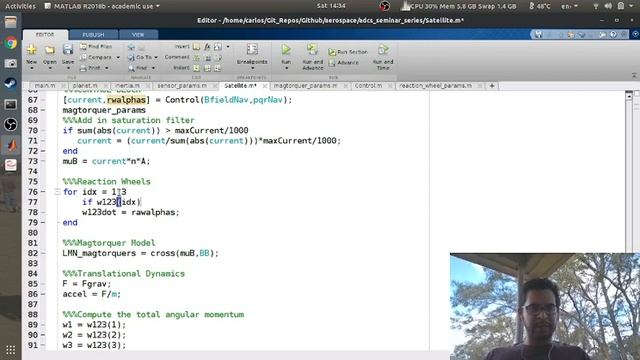Image resolution: width=640 pixels, height=360 pixels.
Task: Click the Open folder icon
Action: (x=50, y=50)
